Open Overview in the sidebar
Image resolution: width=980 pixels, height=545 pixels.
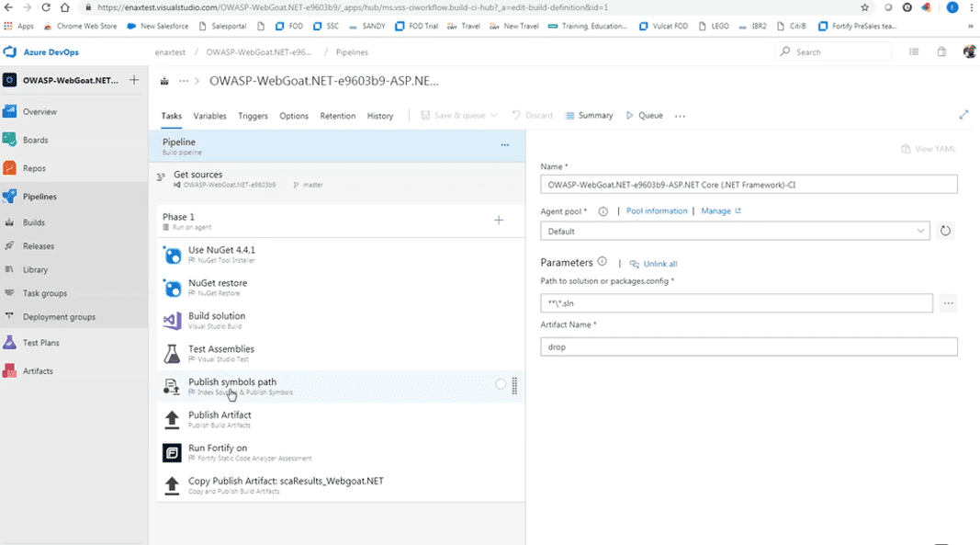pos(40,111)
